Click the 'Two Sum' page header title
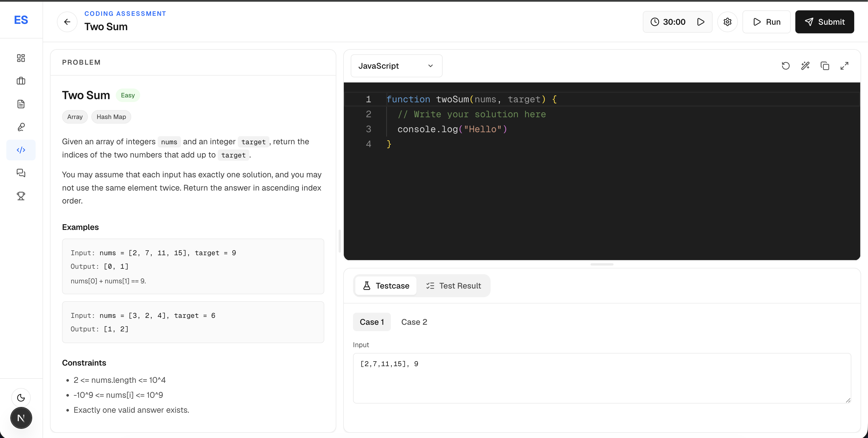868x438 pixels. (x=106, y=27)
